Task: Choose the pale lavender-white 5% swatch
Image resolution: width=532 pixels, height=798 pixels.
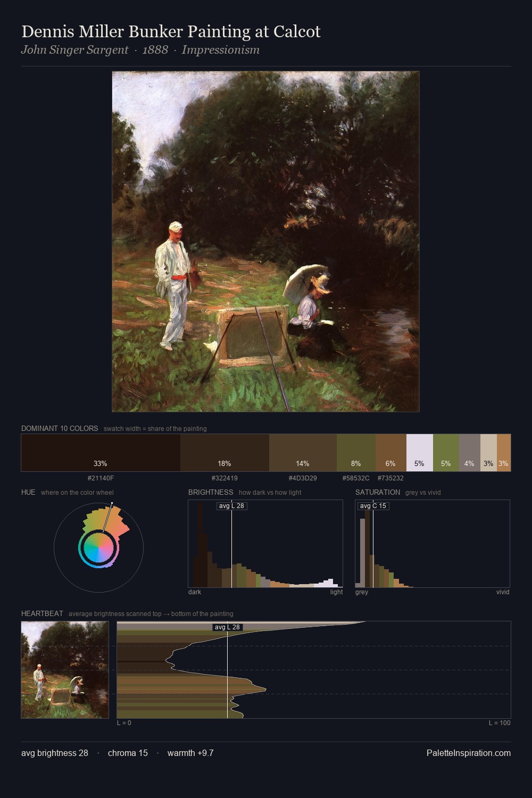Action: tap(420, 453)
